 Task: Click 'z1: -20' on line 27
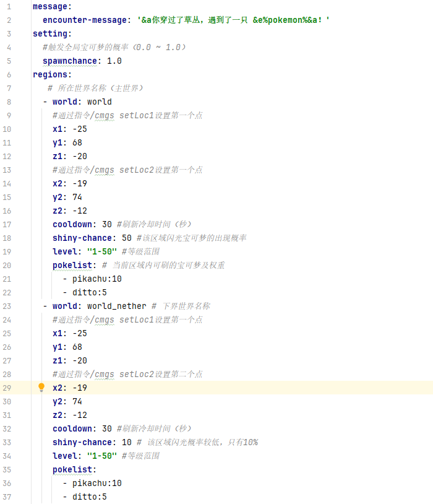[x=70, y=360]
